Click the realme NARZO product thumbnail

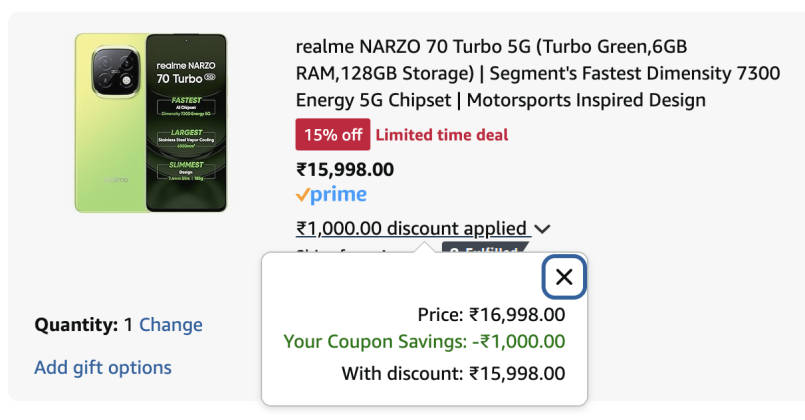151,122
